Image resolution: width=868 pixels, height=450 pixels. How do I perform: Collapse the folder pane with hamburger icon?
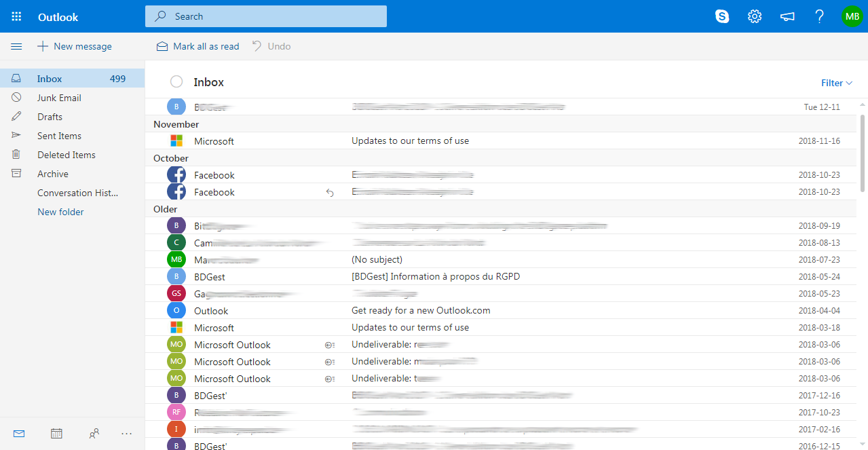[x=16, y=46]
